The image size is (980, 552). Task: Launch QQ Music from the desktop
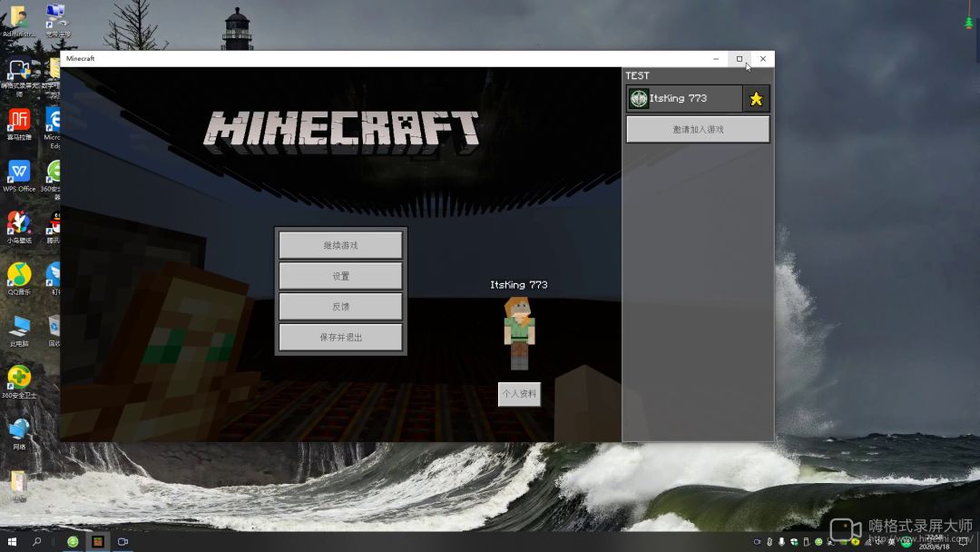19,275
